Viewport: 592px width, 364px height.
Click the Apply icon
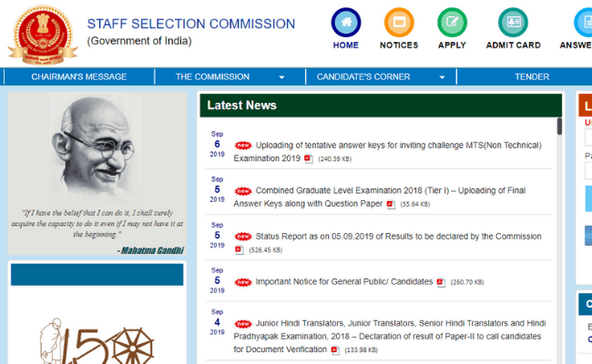point(452,22)
